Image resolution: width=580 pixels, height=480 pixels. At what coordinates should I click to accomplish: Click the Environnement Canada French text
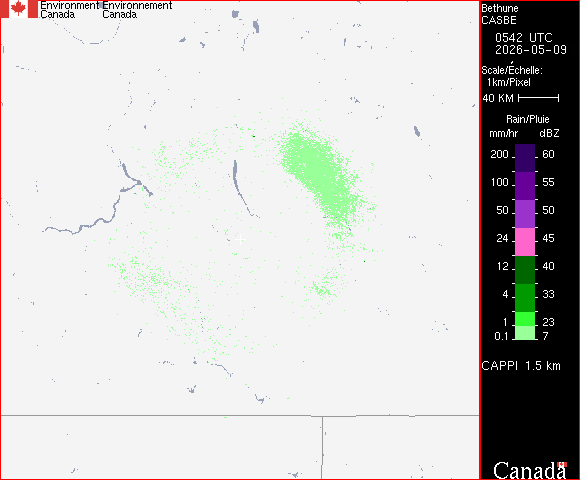click(137, 10)
